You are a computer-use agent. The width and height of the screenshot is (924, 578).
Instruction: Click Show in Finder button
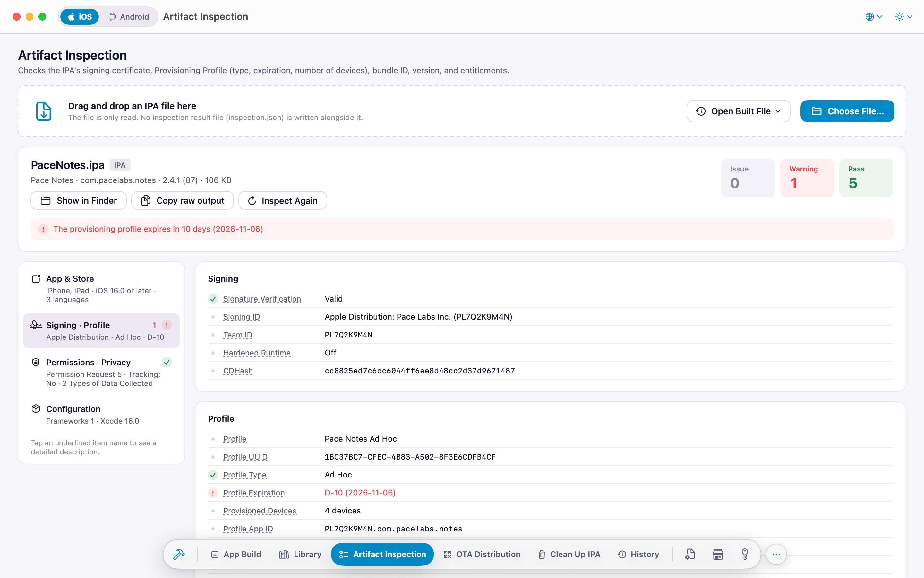tap(79, 200)
